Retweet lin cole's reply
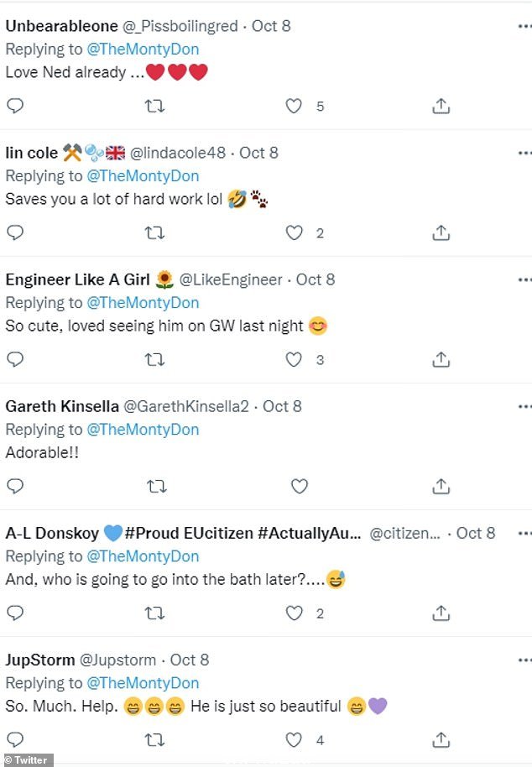The width and height of the screenshot is (532, 767). (154, 232)
